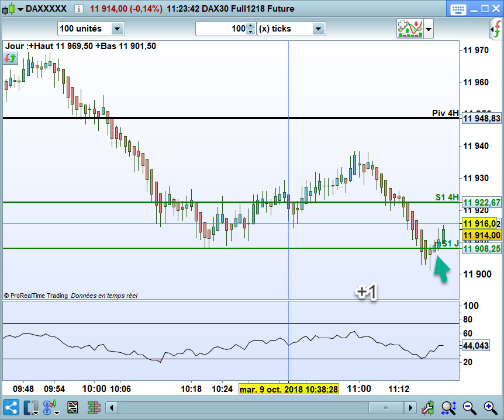Click the DAX30 Full1218 Future title text
Screen dimensions: 504x420
(248, 9)
